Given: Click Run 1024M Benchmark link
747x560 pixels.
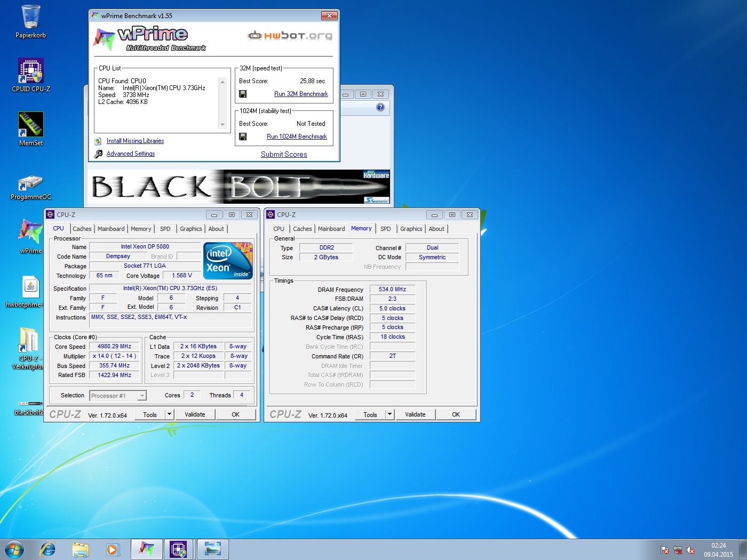Looking at the screenshot, I should tap(297, 137).
